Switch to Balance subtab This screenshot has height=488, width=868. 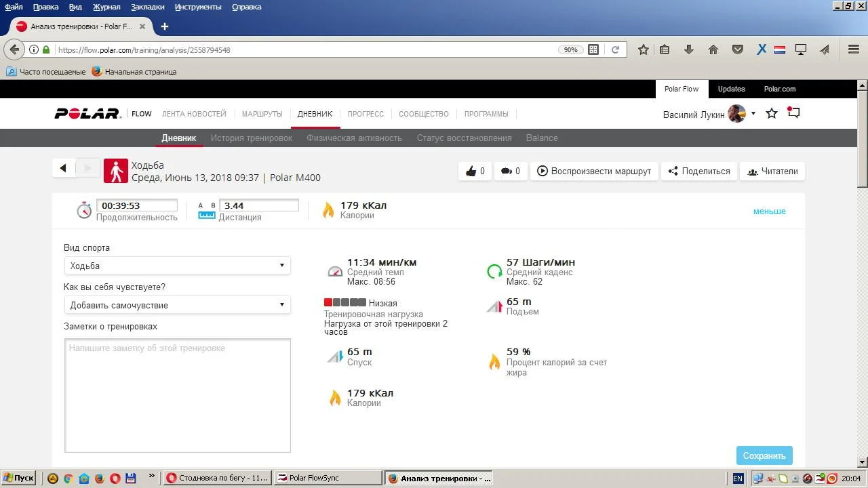[x=542, y=138]
